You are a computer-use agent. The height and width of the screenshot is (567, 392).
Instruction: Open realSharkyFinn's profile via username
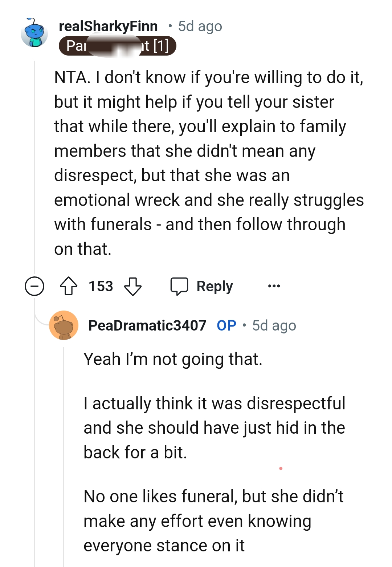[109, 26]
